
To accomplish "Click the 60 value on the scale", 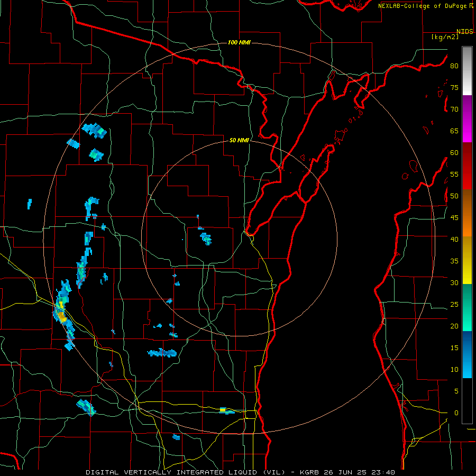I will click(x=454, y=153).
